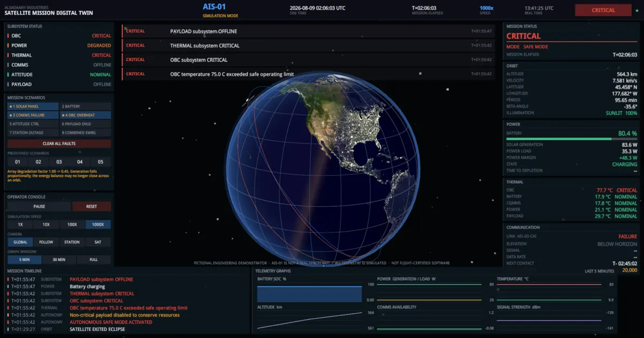
Task: Click the link AIS-GS-CAI FAILURE row
Action: 572,236
